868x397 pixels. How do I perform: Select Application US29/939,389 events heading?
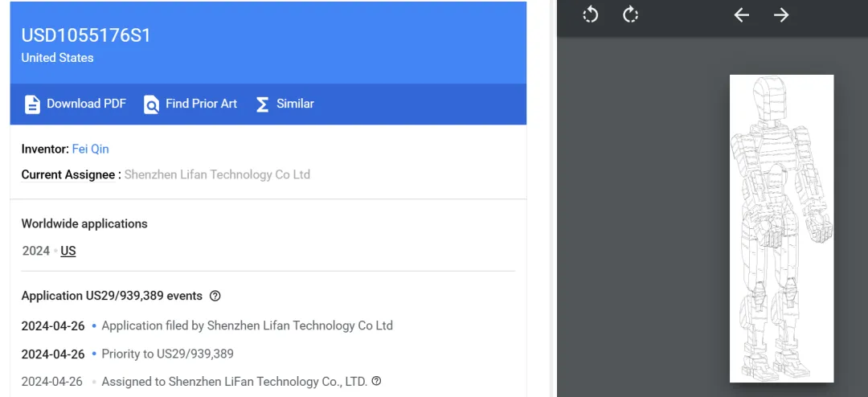click(x=112, y=296)
